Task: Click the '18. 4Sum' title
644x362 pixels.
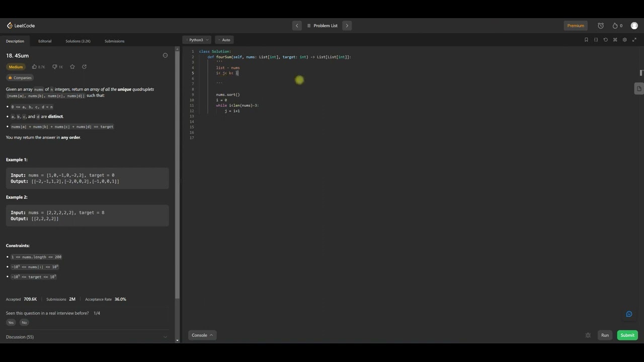Action: pyautogui.click(x=17, y=55)
